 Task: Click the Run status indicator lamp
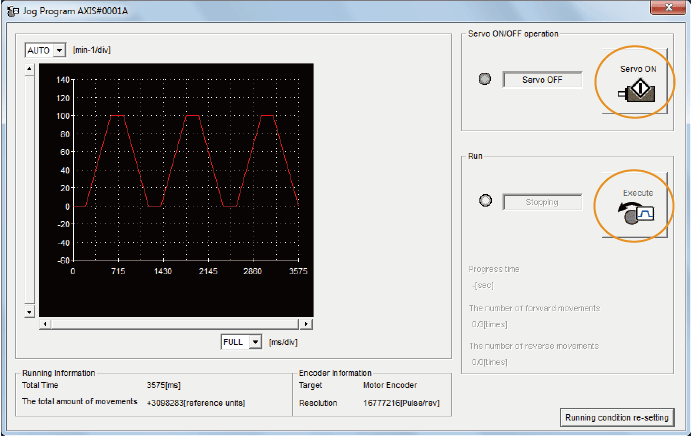pos(485,201)
